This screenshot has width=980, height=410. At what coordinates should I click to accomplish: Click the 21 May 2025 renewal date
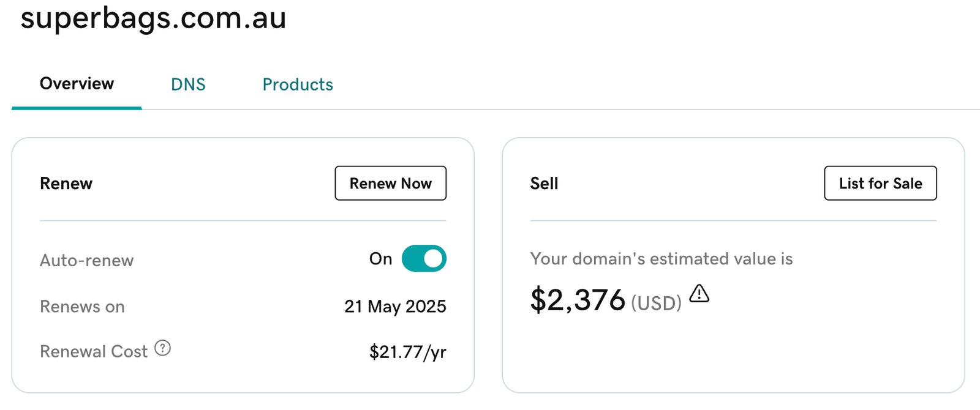[395, 307]
